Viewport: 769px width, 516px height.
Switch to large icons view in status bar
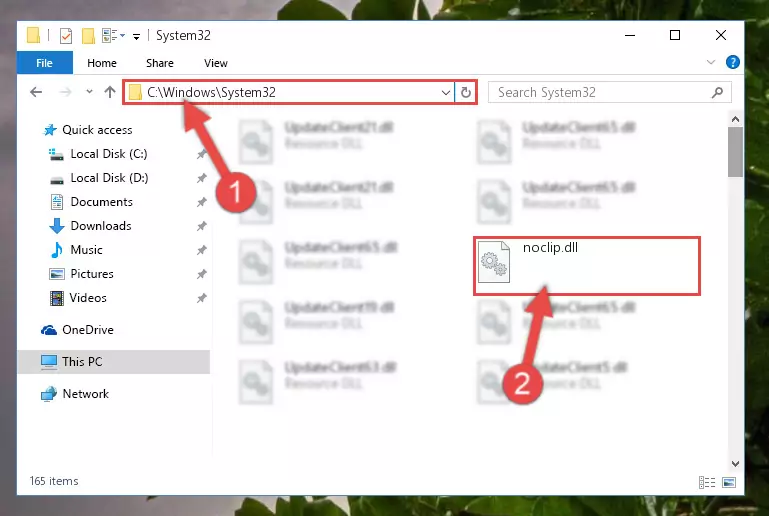(x=729, y=483)
